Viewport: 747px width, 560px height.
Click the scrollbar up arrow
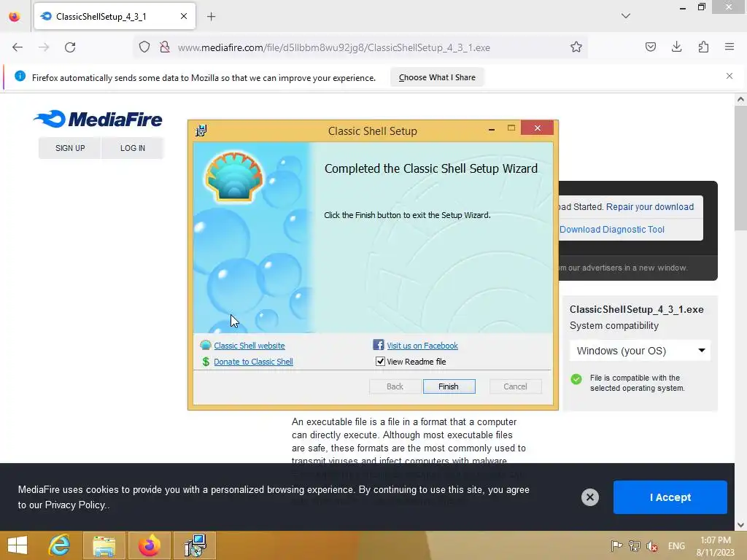coord(740,99)
